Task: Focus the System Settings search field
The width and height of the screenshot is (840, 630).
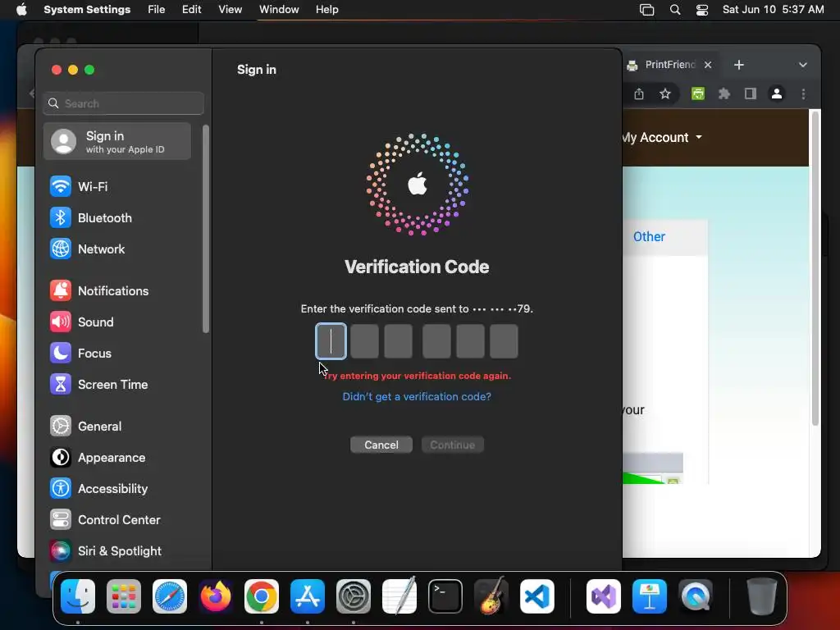Action: 124,103
